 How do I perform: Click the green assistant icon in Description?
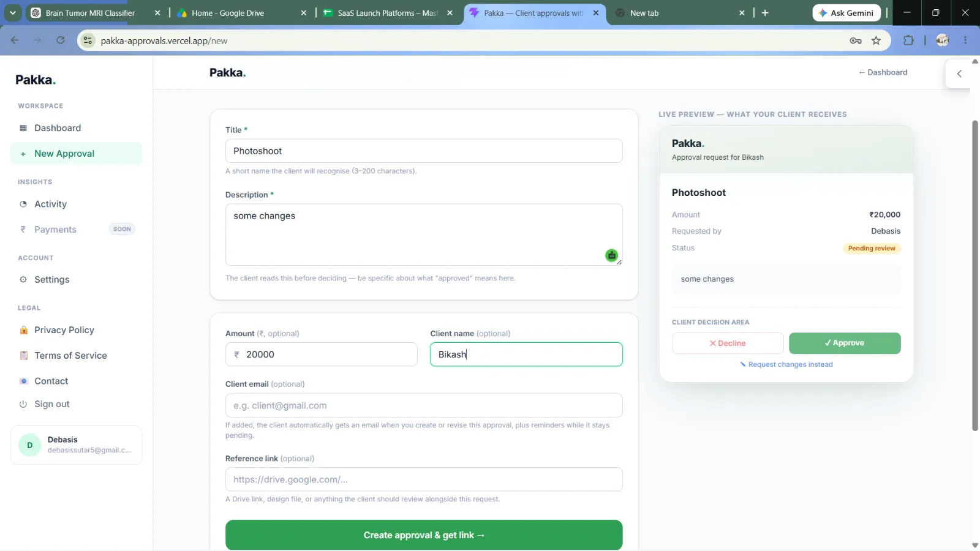pos(611,255)
